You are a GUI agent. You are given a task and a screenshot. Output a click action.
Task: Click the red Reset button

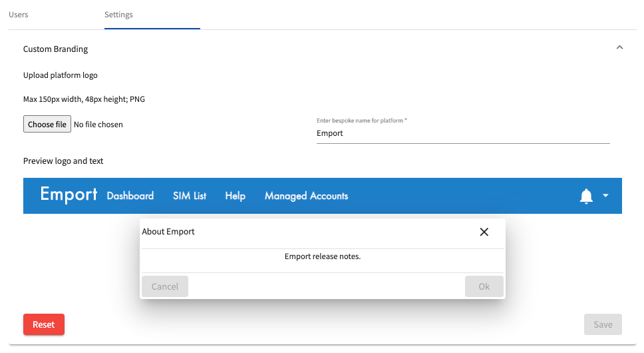click(43, 324)
